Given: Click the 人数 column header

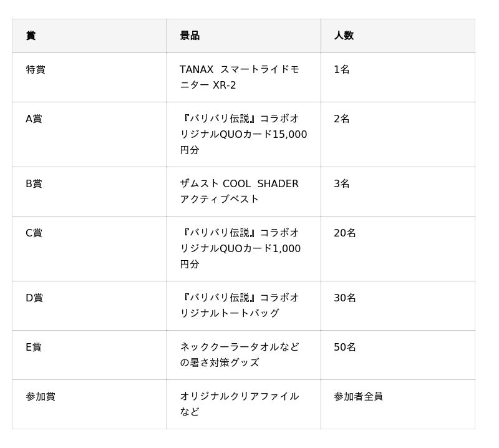Looking at the screenshot, I should [x=398, y=36].
